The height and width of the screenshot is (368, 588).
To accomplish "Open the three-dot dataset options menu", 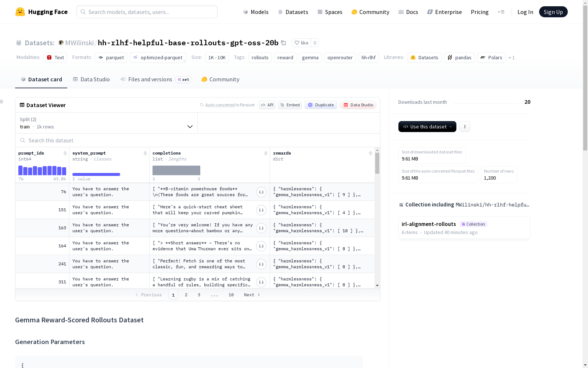I will coord(465,127).
